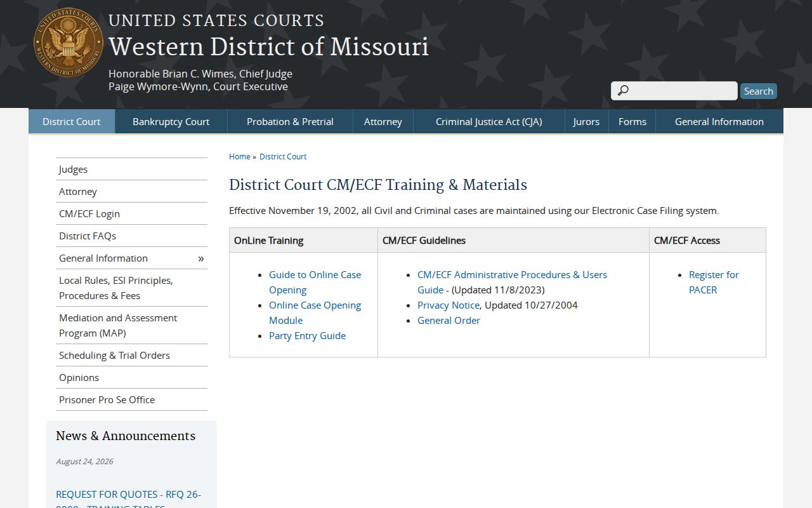Open Mediation and Assessment Program (MAP)
Image resolution: width=812 pixels, height=508 pixels.
(x=131, y=325)
